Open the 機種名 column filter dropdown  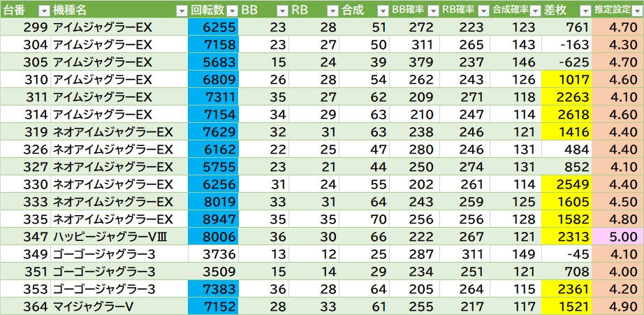click(x=181, y=10)
